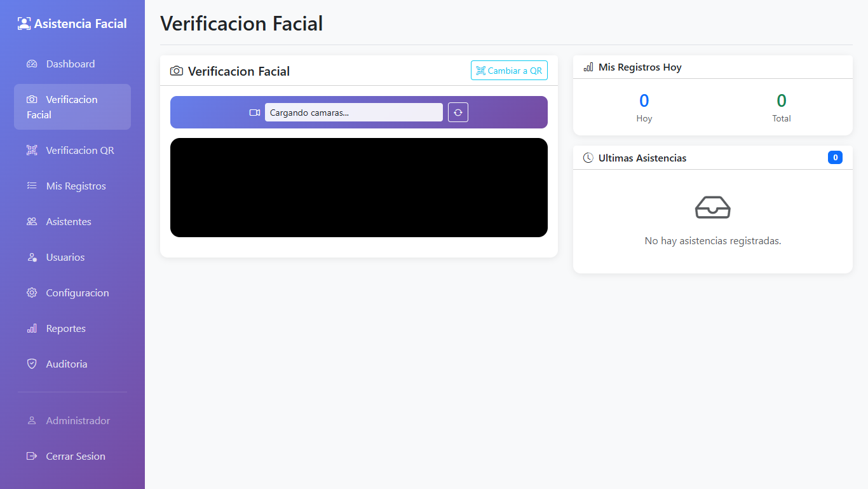Click the Cerrar Sesion exit icon

(32, 457)
